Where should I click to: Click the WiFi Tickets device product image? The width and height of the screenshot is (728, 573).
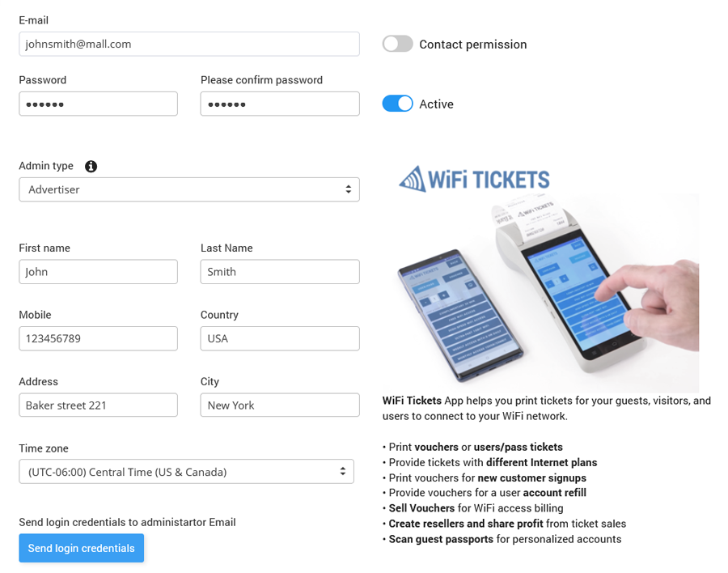(548, 293)
